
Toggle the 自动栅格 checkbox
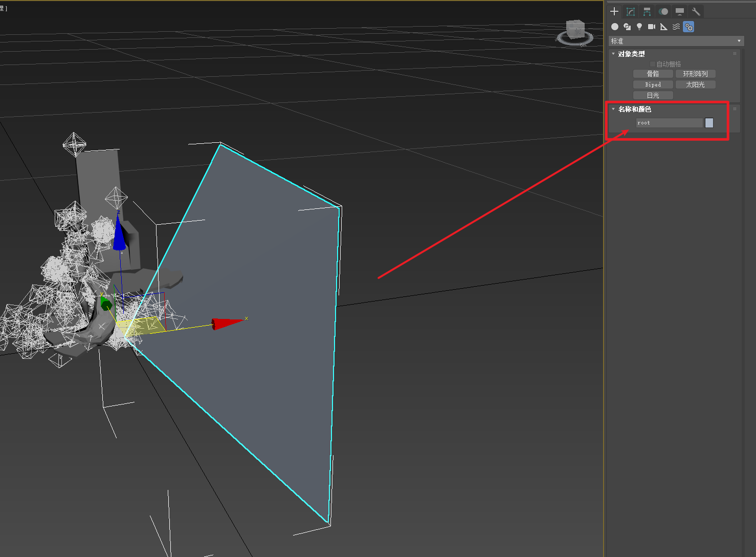tap(653, 64)
